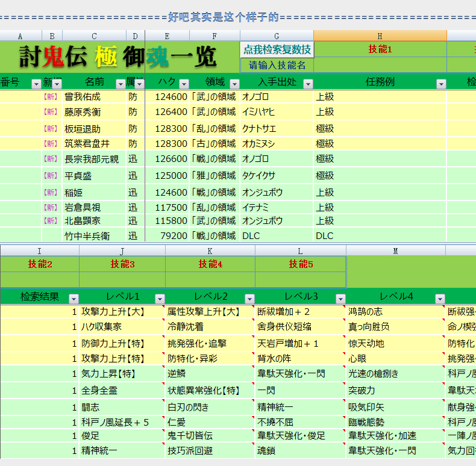476x466 pixels.
Task: Click the 技能5 input cell below header
Action: point(301,280)
